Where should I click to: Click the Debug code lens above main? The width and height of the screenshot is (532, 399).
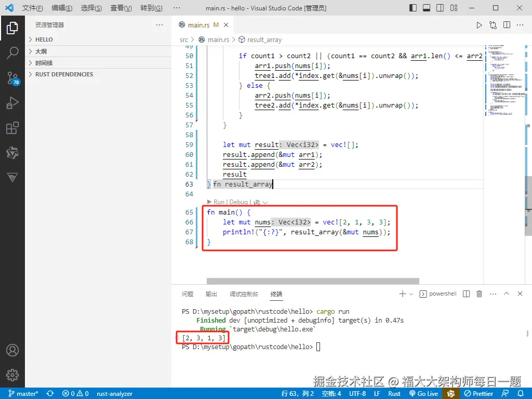pyautogui.click(x=238, y=202)
